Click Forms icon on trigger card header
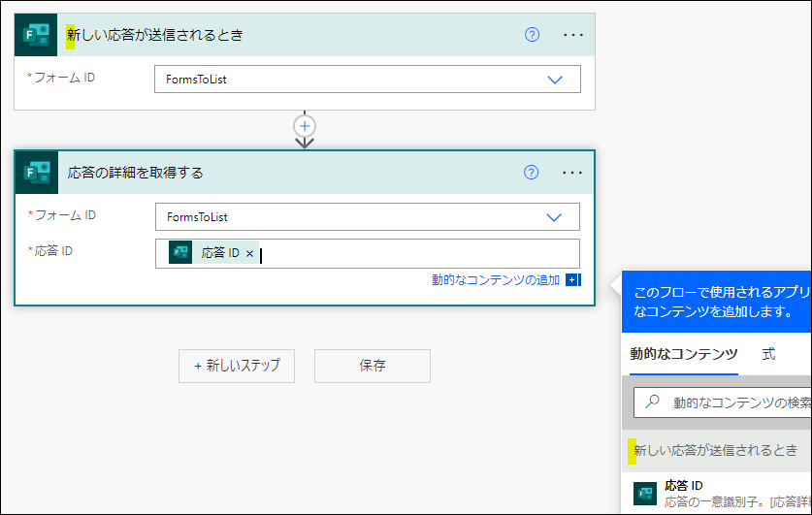 37,35
